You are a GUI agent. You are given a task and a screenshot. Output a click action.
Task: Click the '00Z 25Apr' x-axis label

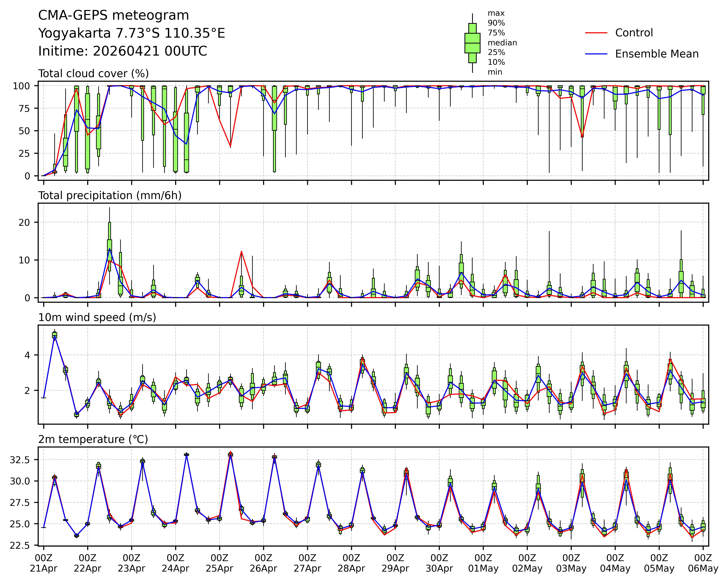[x=220, y=563]
